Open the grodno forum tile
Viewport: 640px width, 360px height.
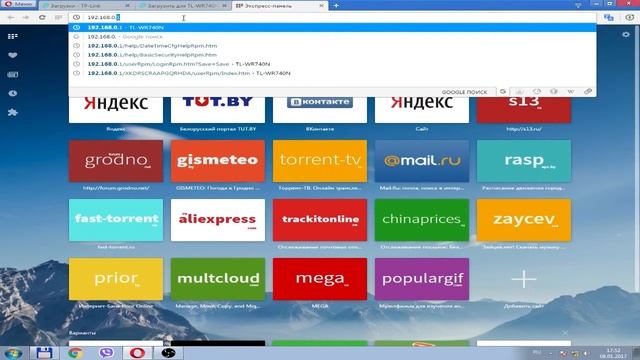pyautogui.click(x=116, y=161)
